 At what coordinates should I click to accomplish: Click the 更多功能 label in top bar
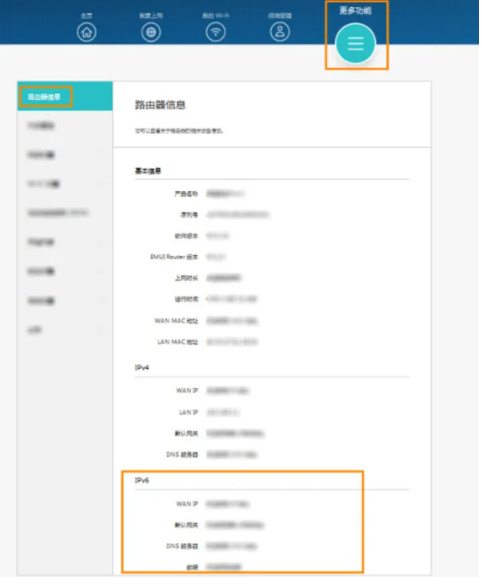pos(355,10)
